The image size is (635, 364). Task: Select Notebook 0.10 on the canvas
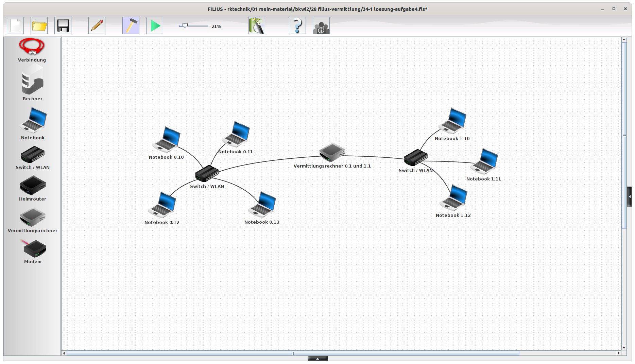(167, 139)
